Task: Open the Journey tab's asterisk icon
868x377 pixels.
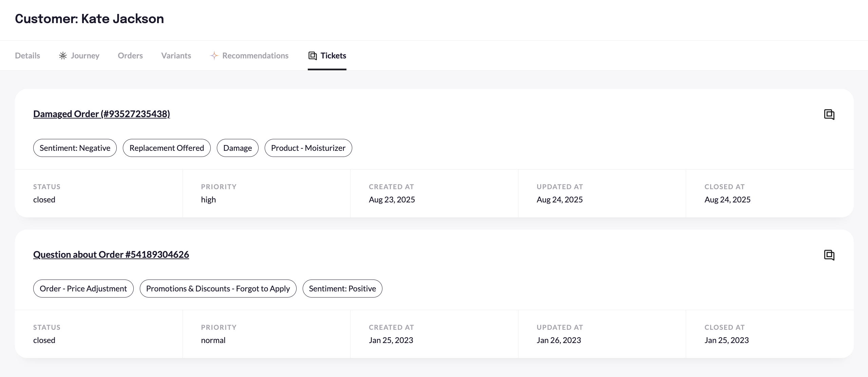Action: click(x=62, y=55)
